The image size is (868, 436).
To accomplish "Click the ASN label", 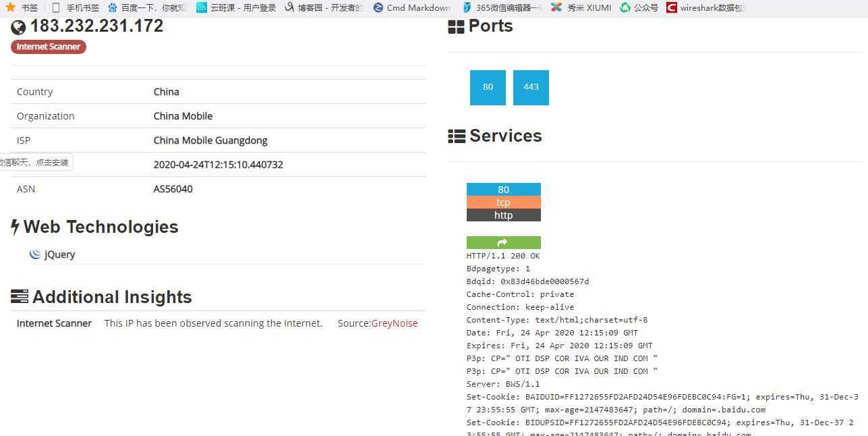I will tap(26, 189).
